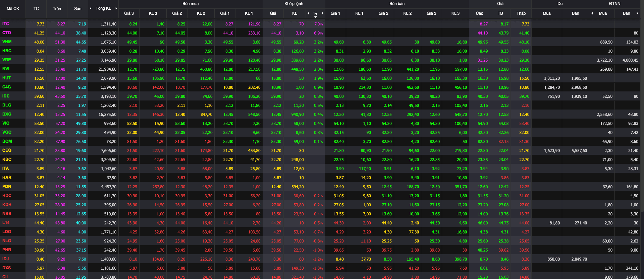644x279 pixels.
Task: Sort by the Trần ceiling price header
Action: [57, 9]
